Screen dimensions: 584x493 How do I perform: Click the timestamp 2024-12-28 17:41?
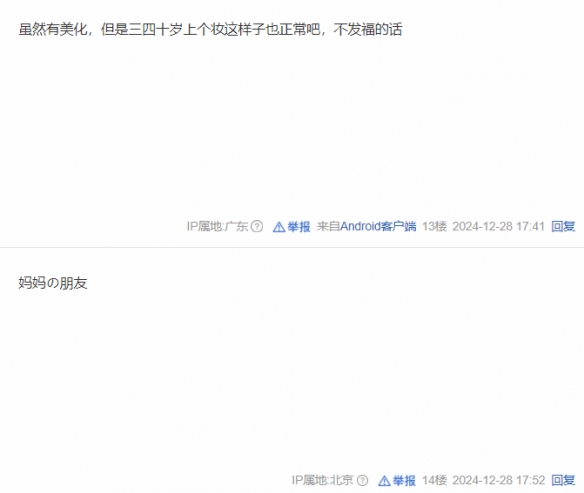click(x=498, y=226)
